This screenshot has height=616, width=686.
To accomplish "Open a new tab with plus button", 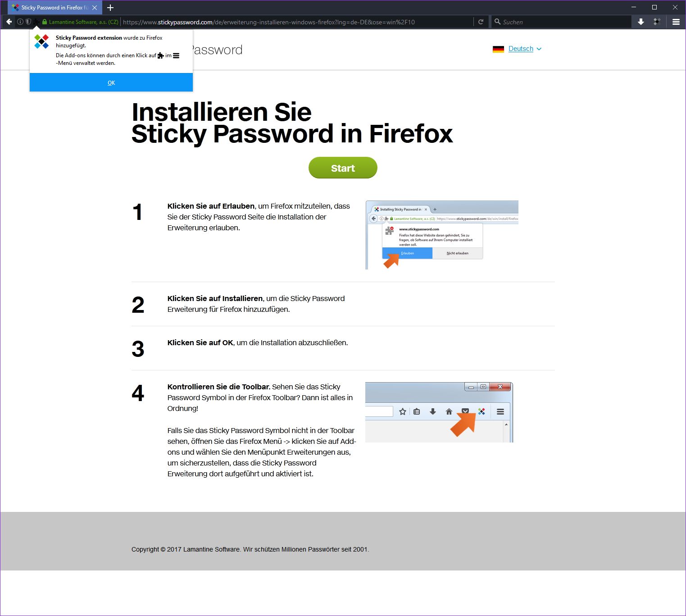I will click(110, 8).
